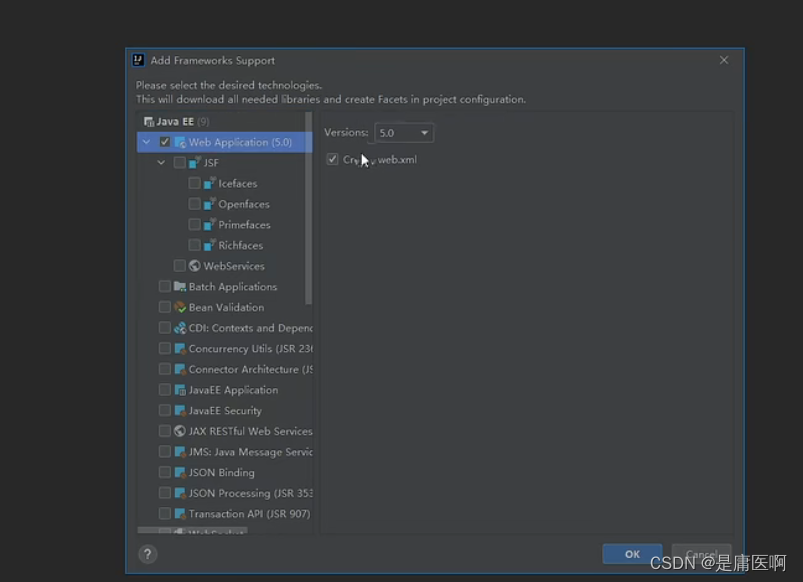Viewport: 803px width, 582px height.
Task: Enable the JSF checkbox
Action: point(179,162)
